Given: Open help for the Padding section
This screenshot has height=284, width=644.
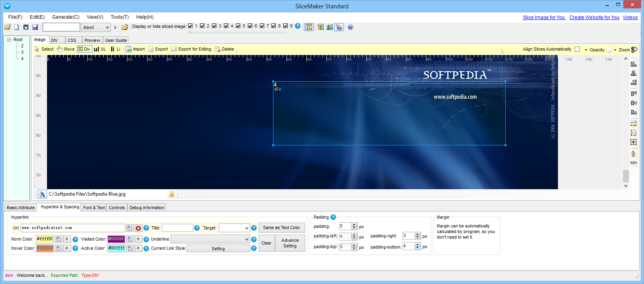Looking at the screenshot, I should 333,217.
